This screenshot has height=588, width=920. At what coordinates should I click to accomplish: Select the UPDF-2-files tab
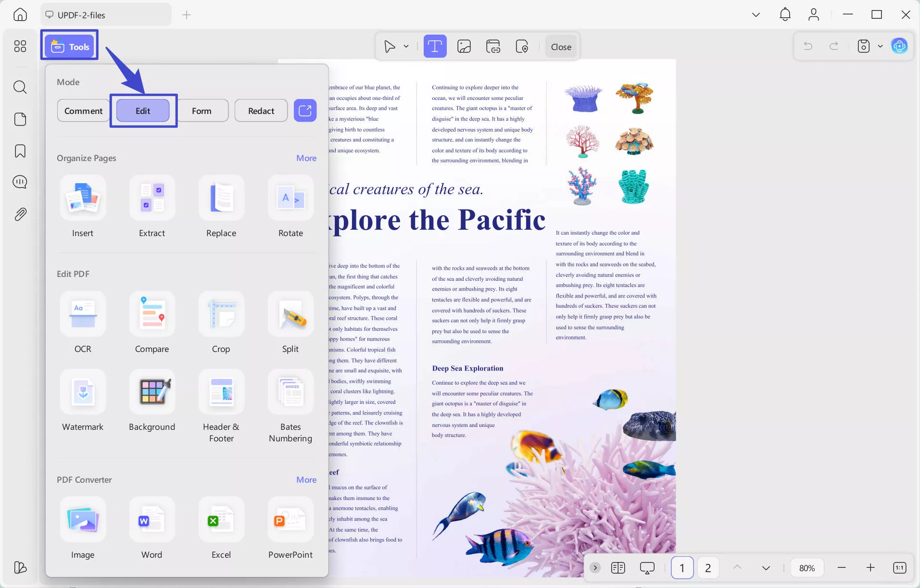click(106, 15)
